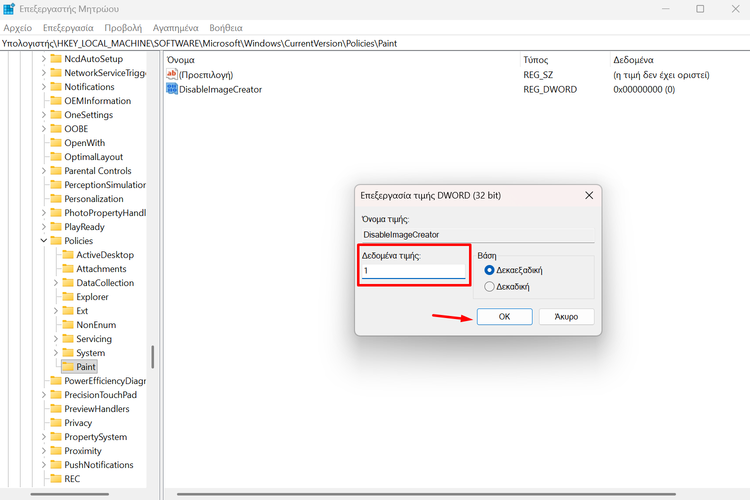Click the NcdAutoSetup folder icon

pyautogui.click(x=56, y=59)
